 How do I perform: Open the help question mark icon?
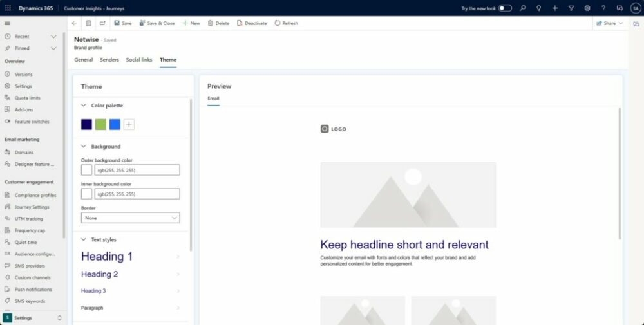pyautogui.click(x=603, y=8)
